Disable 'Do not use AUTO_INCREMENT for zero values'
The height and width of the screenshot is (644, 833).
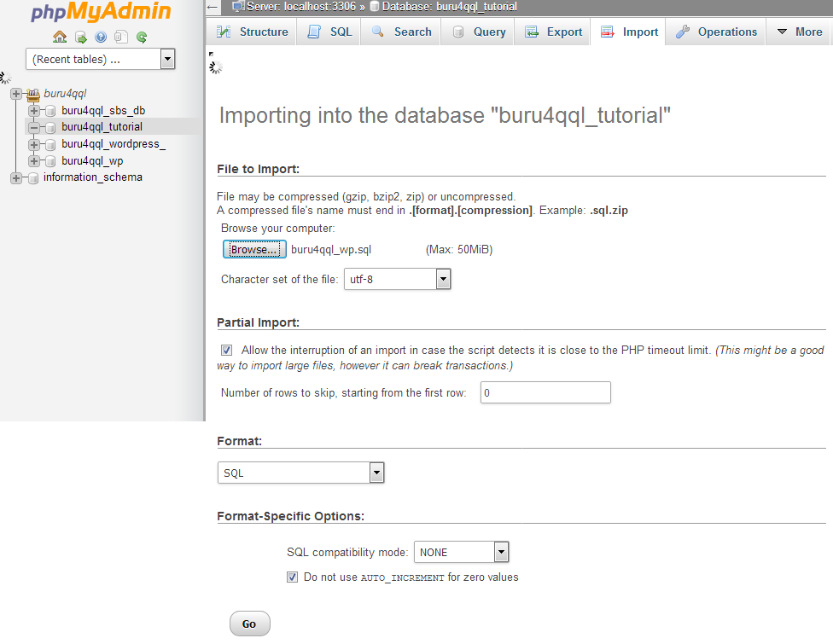293,577
